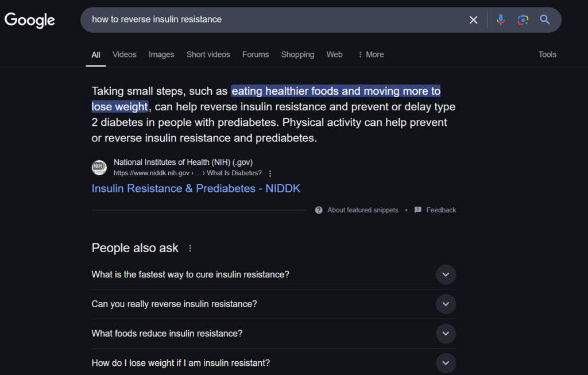Click the NIH site favicon
Image resolution: width=588 pixels, height=375 pixels.
pos(99,167)
